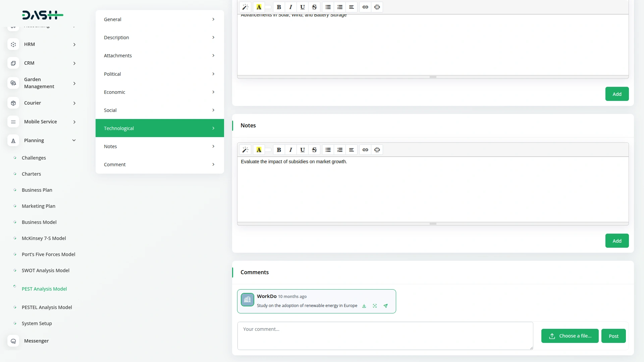Click the yellow highlight color button in Notes toolbar

coord(259,150)
